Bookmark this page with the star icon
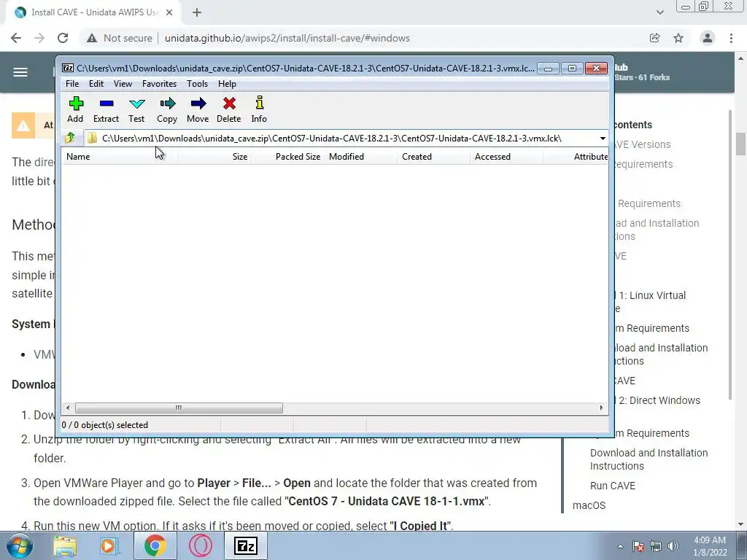747x560 pixels. click(x=678, y=38)
